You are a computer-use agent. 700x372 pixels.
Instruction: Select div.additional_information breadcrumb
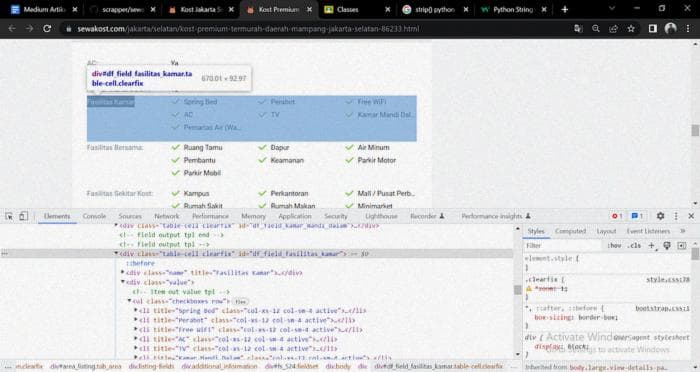[220, 366]
